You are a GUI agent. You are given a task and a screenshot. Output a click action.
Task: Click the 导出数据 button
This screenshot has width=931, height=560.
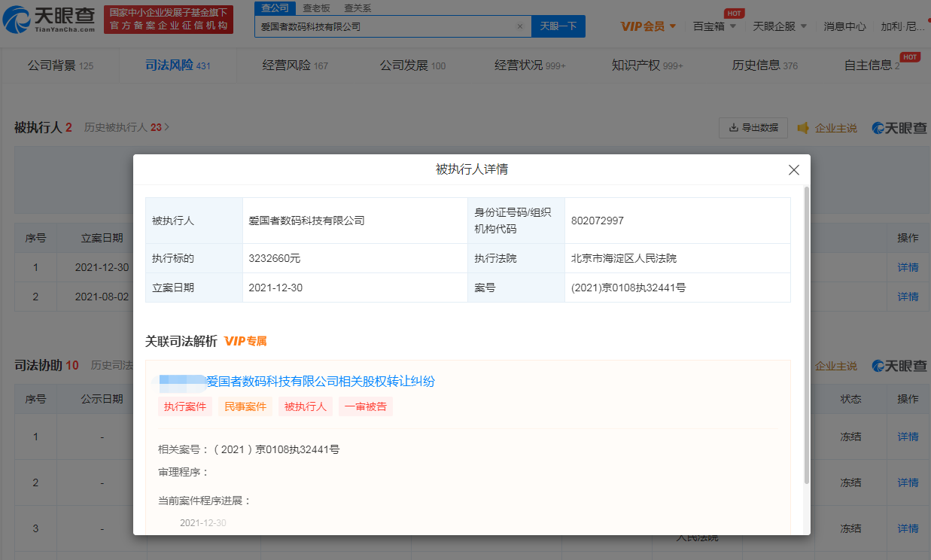[x=753, y=128]
